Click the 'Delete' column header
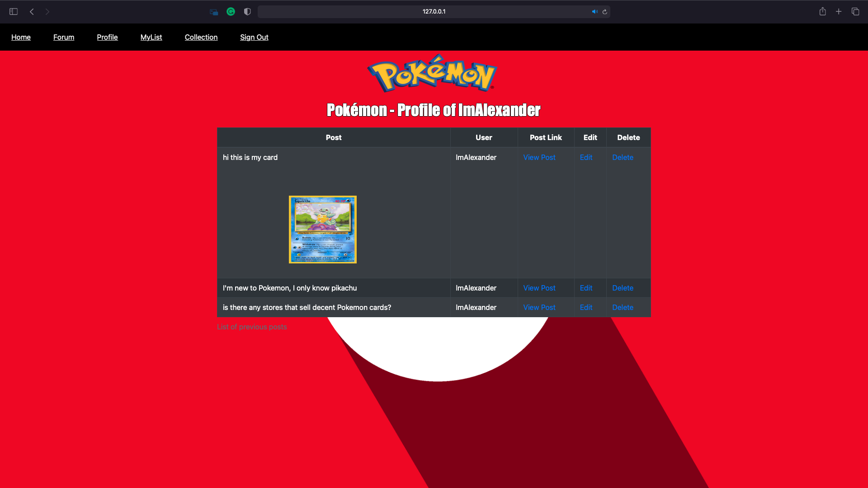Image resolution: width=868 pixels, height=488 pixels. pyautogui.click(x=628, y=137)
